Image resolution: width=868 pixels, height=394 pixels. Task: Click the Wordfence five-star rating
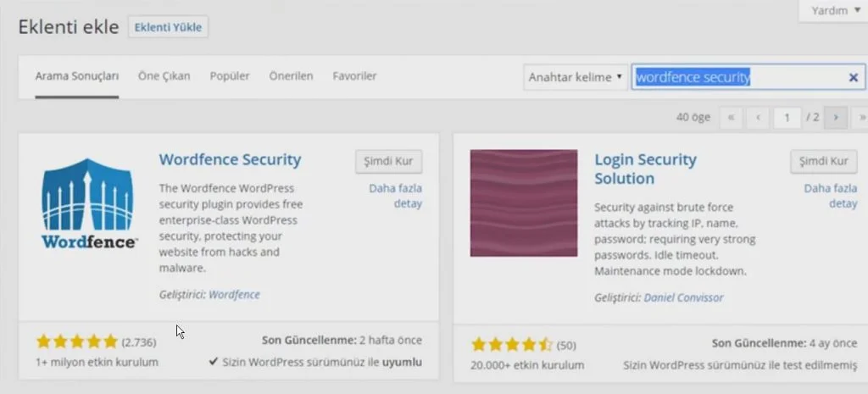pos(77,342)
